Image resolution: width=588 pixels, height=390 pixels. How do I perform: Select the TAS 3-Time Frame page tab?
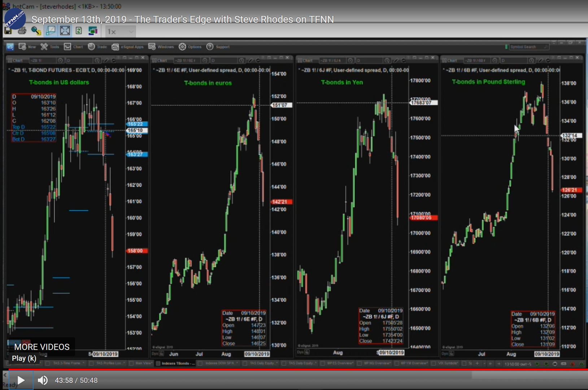[x=66, y=363]
